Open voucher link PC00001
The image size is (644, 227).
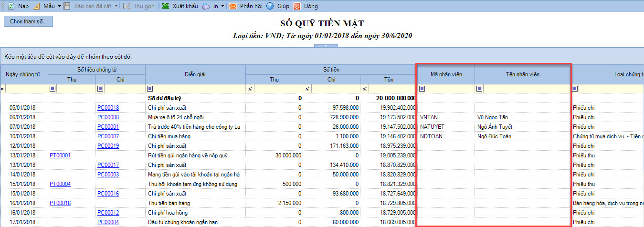pyautogui.click(x=108, y=127)
